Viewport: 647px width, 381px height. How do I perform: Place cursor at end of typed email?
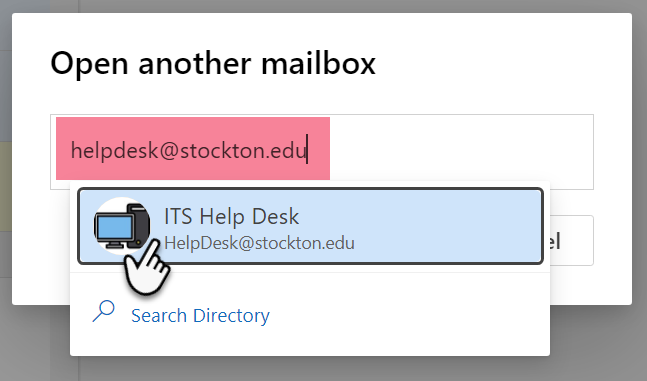[307, 150]
